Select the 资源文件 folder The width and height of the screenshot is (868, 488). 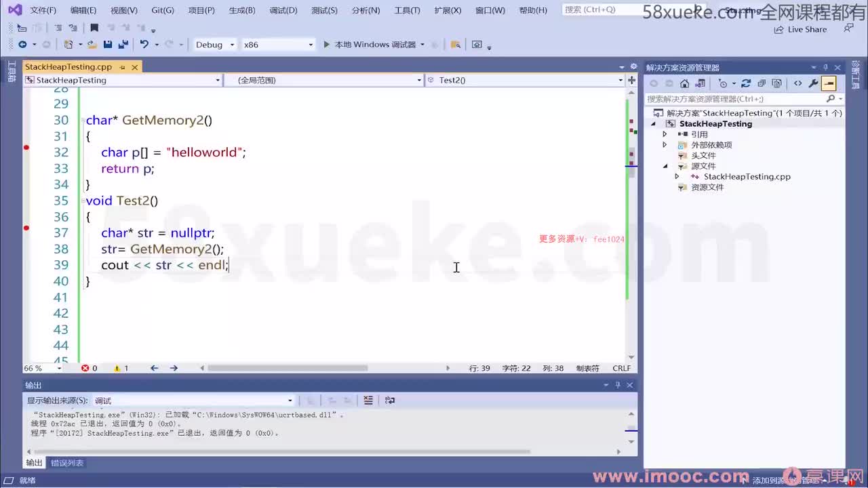tap(707, 188)
